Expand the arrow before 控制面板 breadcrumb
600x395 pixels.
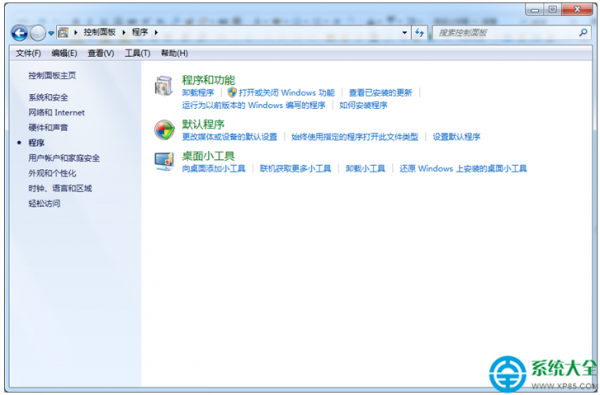[x=76, y=33]
